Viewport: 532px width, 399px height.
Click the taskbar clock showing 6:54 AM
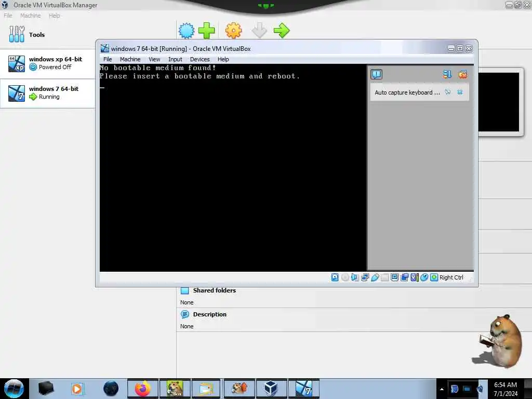pos(505,389)
